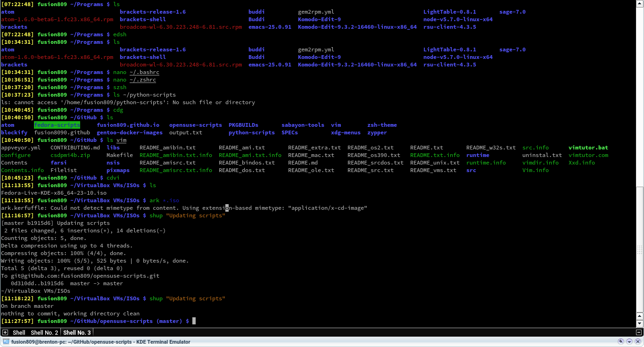644x347 pixels.
Task: Click opensuse-scripts in the GitHub ls listing
Action: click(196, 125)
